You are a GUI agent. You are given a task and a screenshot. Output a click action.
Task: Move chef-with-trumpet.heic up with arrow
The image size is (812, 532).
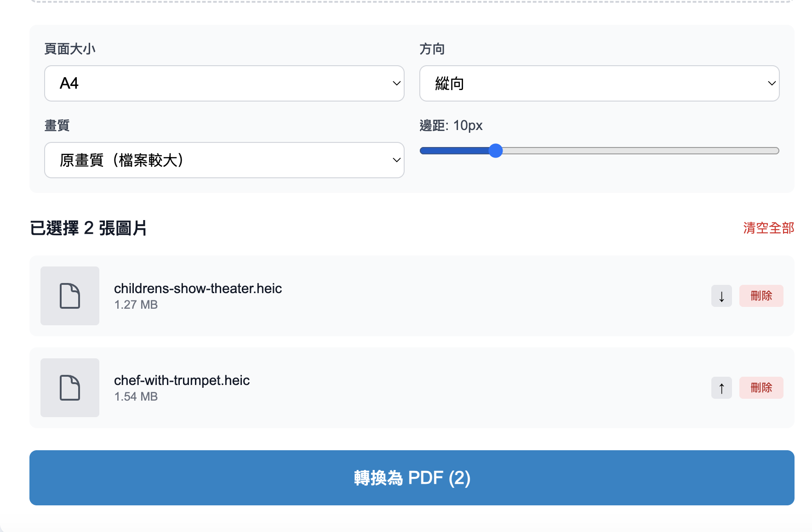[x=721, y=388]
